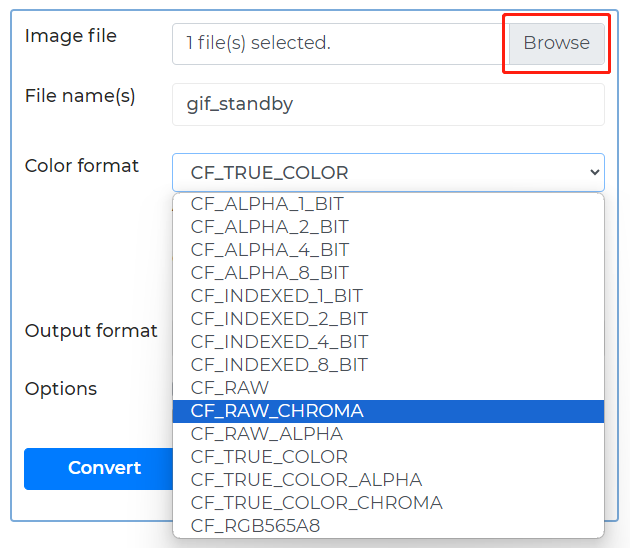Image resolution: width=630 pixels, height=548 pixels.
Task: Choose CF_RAW_ALPHA from the list
Action: [x=267, y=434]
